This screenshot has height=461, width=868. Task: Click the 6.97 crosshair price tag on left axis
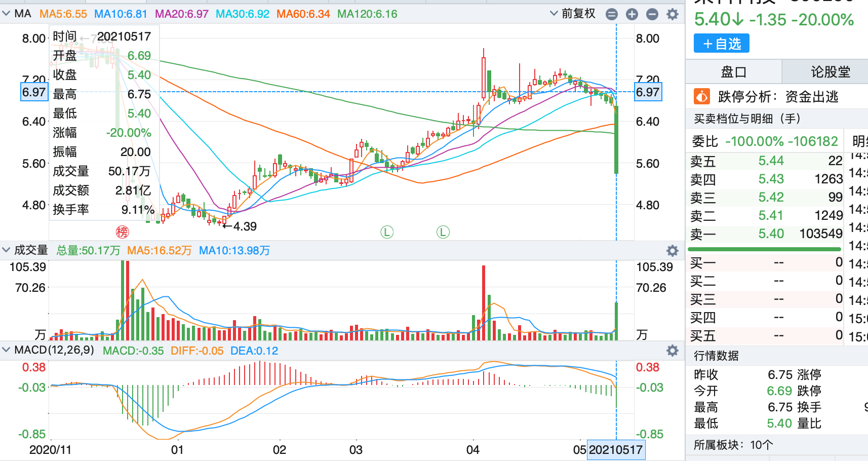tap(34, 92)
